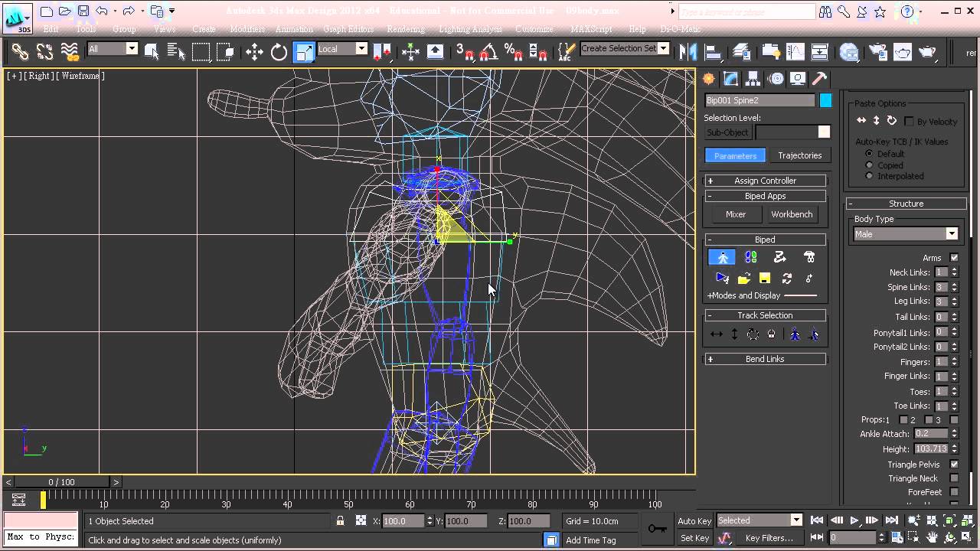Open the Rendering menu
Image resolution: width=980 pixels, height=551 pixels.
coord(406,29)
